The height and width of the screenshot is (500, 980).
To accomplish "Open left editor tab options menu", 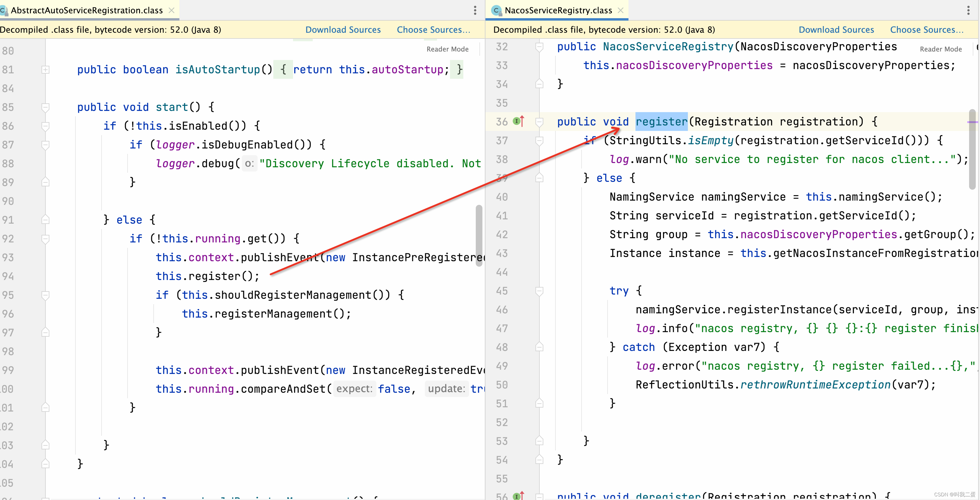I will pos(475,10).
